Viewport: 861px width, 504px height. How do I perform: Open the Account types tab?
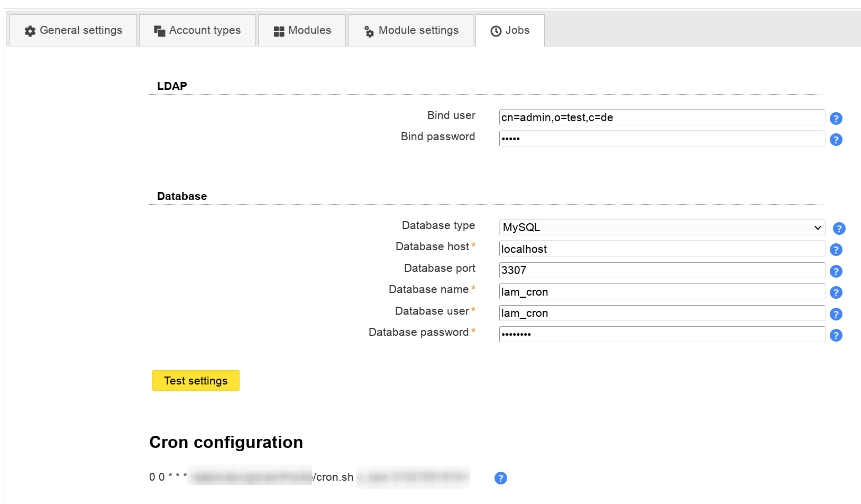[197, 31]
